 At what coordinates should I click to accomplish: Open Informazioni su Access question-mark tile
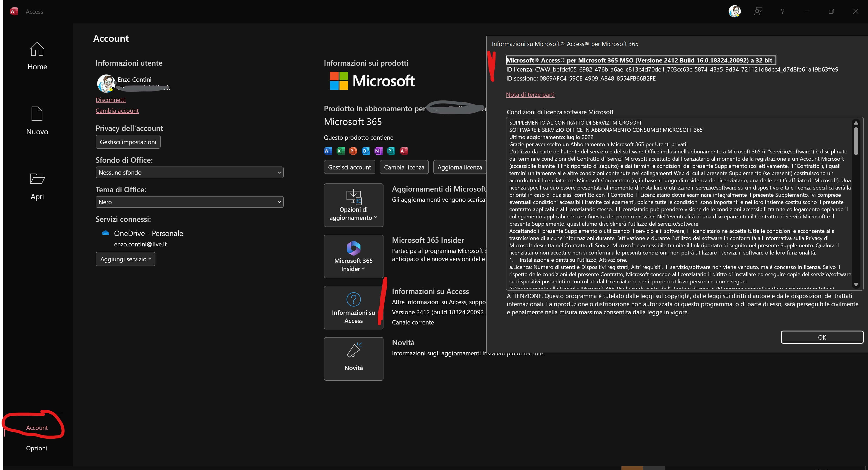tap(353, 308)
